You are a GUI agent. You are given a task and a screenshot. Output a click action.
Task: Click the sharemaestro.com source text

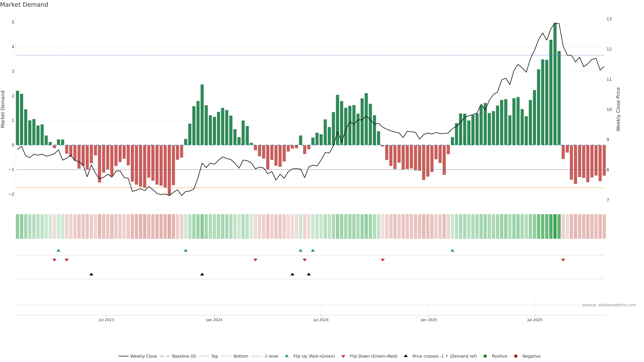[x=609, y=305]
